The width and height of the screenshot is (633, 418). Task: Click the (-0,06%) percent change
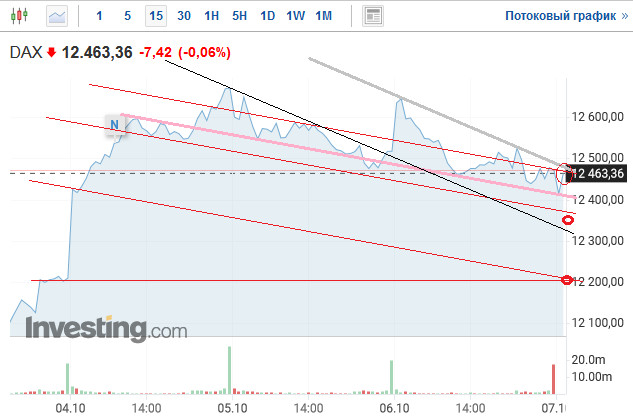(204, 53)
